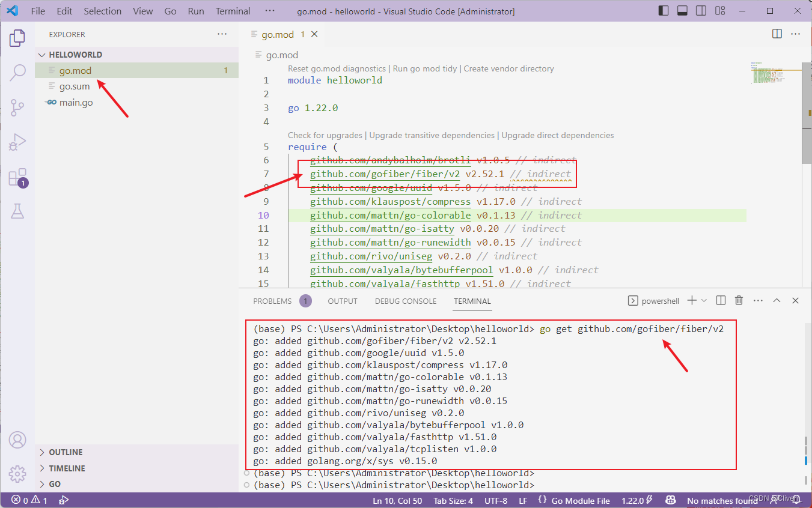The height and width of the screenshot is (508, 812).
Task: Change the LF end of line sequence
Action: click(x=523, y=500)
